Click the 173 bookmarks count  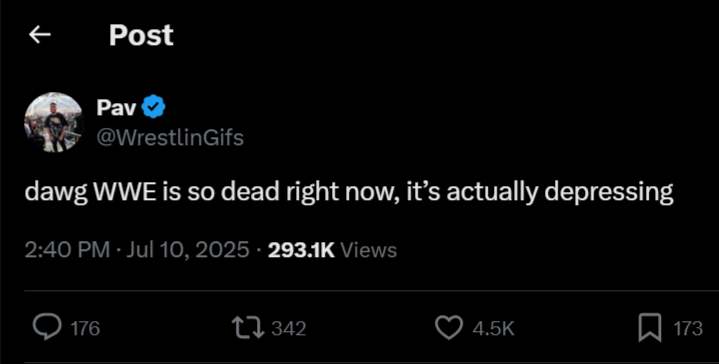click(x=688, y=328)
